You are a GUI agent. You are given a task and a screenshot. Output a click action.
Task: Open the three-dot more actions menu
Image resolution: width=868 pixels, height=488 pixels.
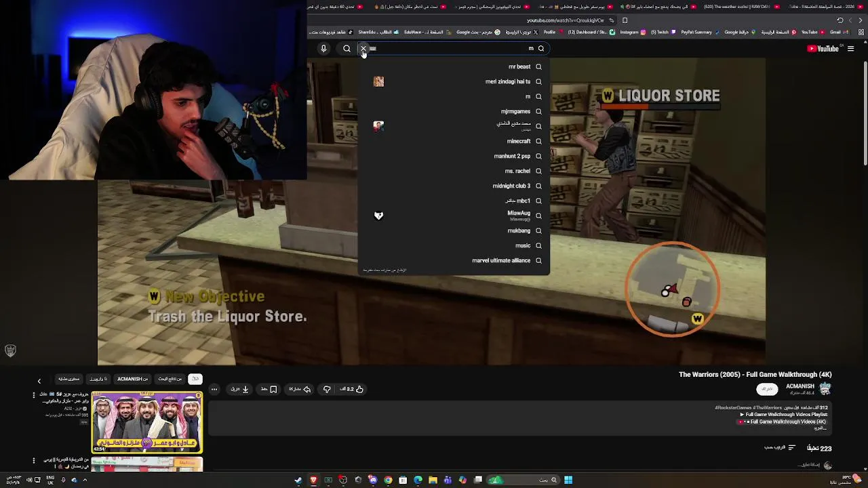pyautogui.click(x=214, y=389)
